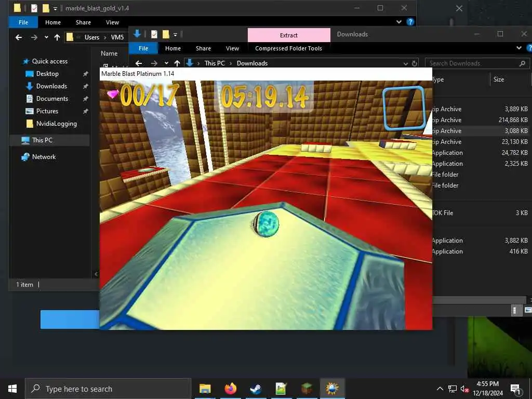Open recent locations dropdown in Downloads window

click(x=166, y=63)
